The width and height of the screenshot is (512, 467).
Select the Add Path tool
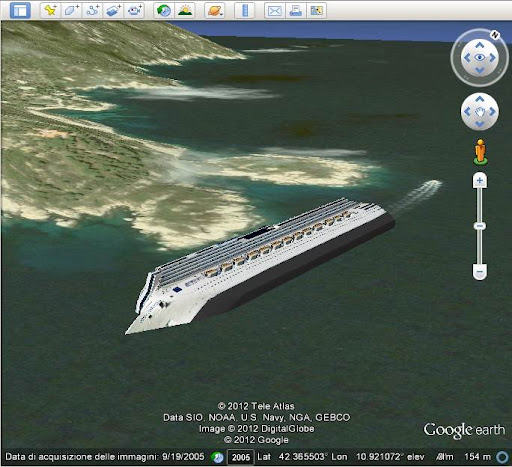(92, 10)
